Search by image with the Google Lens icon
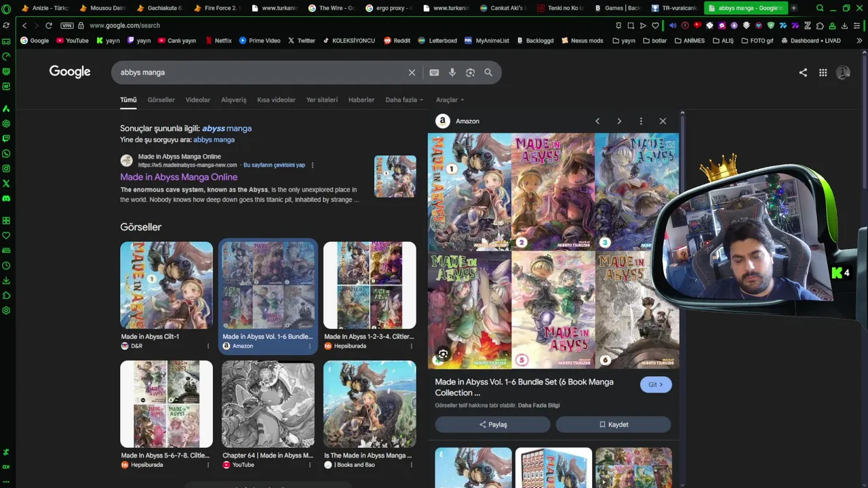This screenshot has height=488, width=868. (x=470, y=73)
